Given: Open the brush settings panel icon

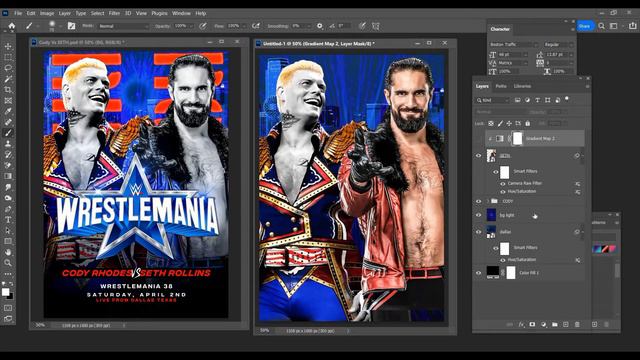Looking at the screenshot, I should point(71,26).
